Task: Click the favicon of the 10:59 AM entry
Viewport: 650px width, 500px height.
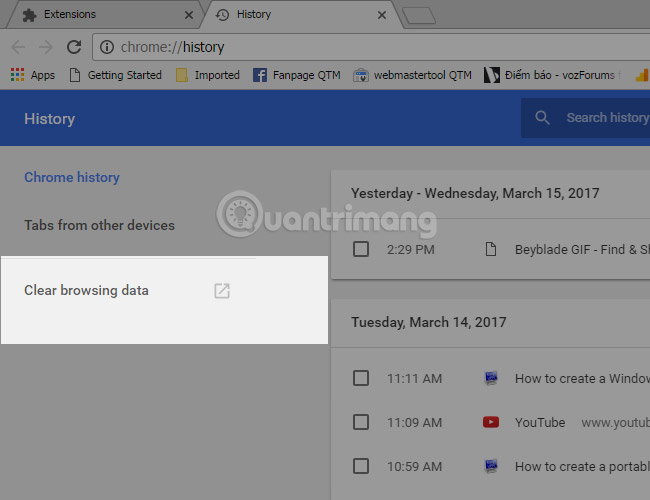Action: click(x=491, y=466)
